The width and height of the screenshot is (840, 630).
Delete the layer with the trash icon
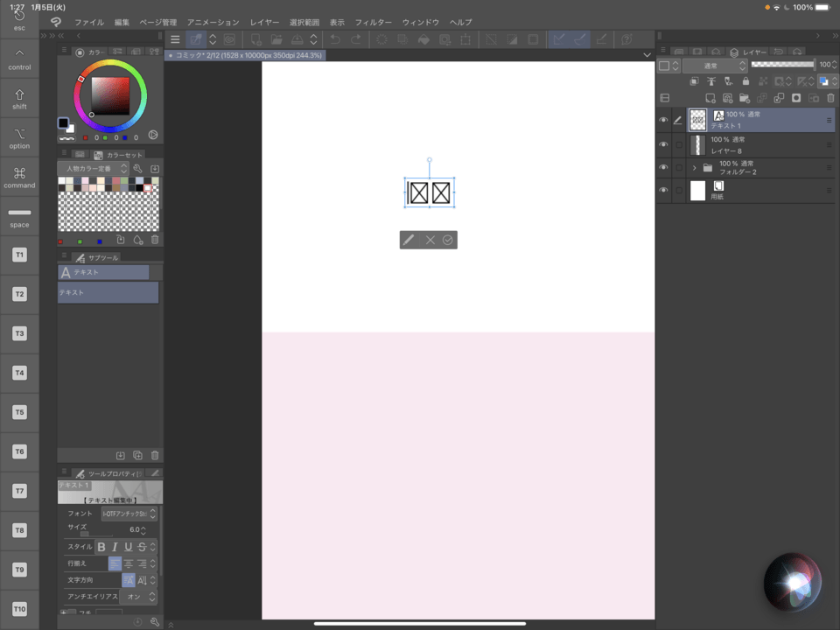830,98
